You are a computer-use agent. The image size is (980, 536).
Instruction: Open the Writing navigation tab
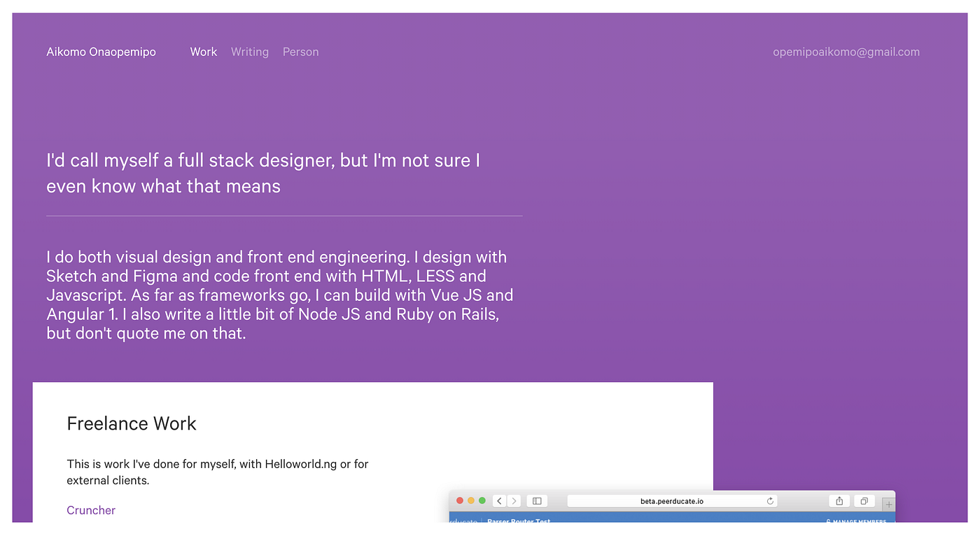pyautogui.click(x=250, y=52)
